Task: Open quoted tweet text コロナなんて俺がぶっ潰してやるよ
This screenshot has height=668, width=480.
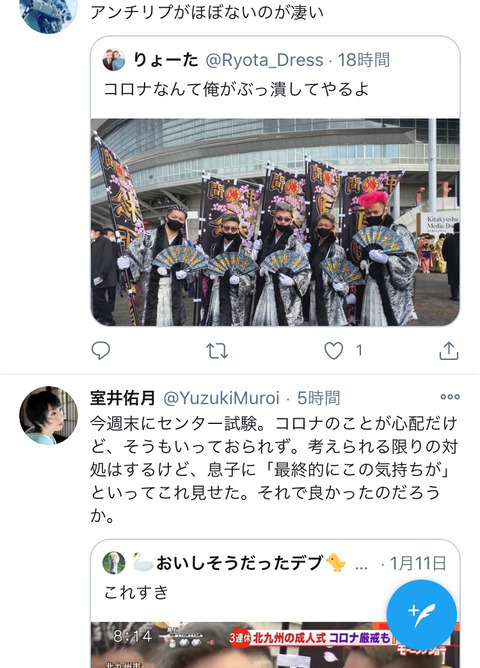Action: 236,89
